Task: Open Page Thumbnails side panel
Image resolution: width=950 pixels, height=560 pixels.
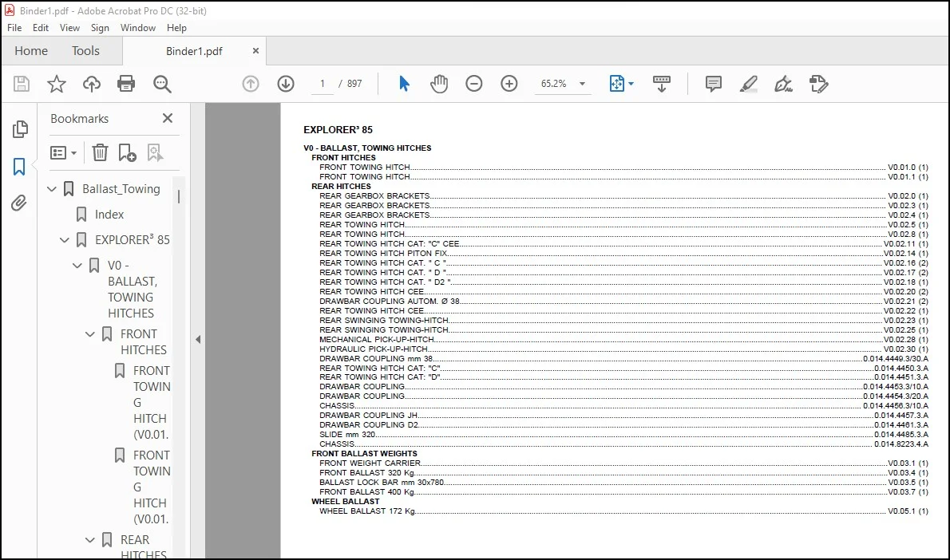Action: (19, 129)
